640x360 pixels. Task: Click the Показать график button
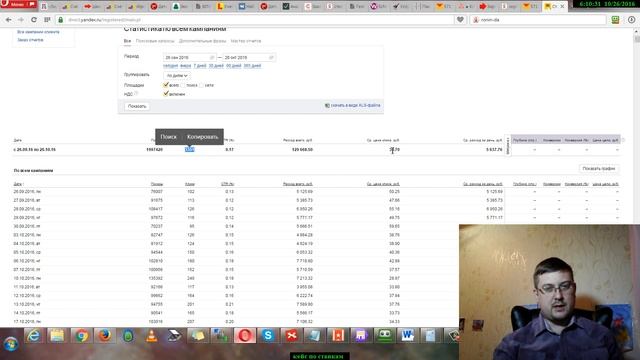tap(599, 169)
